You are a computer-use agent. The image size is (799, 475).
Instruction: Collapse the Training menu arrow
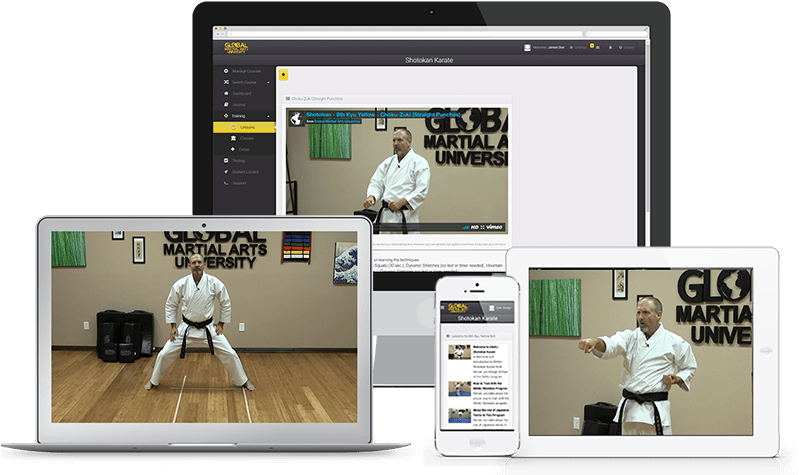pos(269,116)
